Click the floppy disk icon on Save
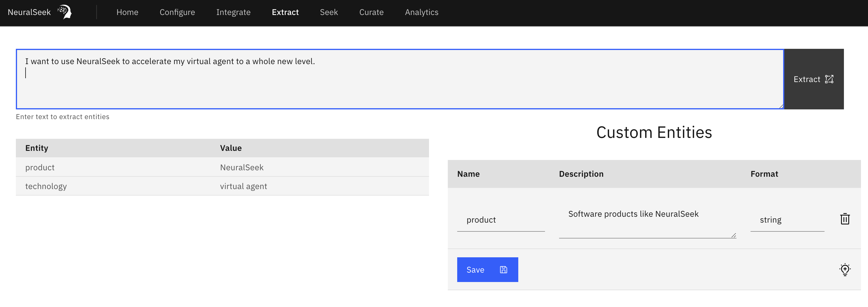Screen dimensions: 868x307 [x=503, y=270]
